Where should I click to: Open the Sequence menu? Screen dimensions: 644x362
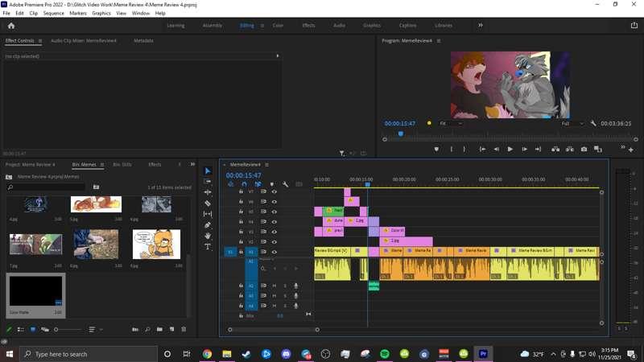53,13
